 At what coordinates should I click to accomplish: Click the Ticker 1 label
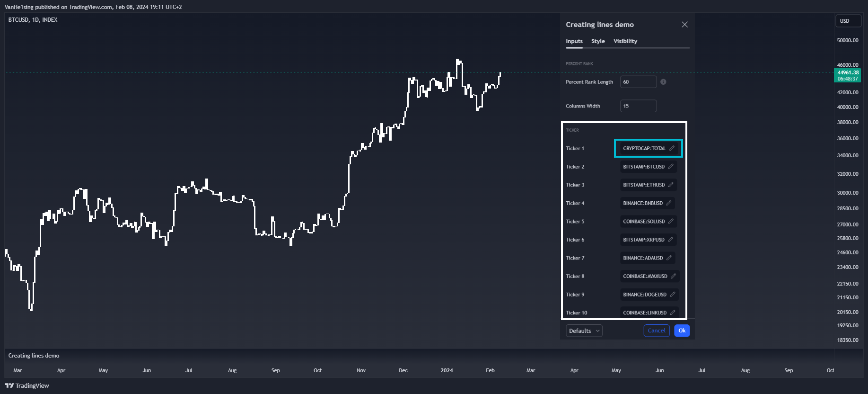[575, 148]
